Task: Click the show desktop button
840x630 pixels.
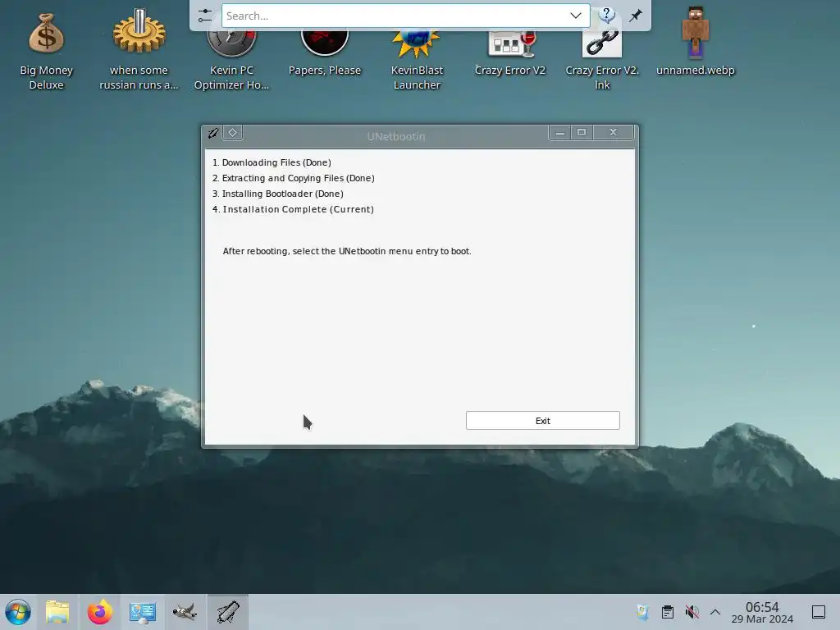Action: pyautogui.click(x=819, y=612)
